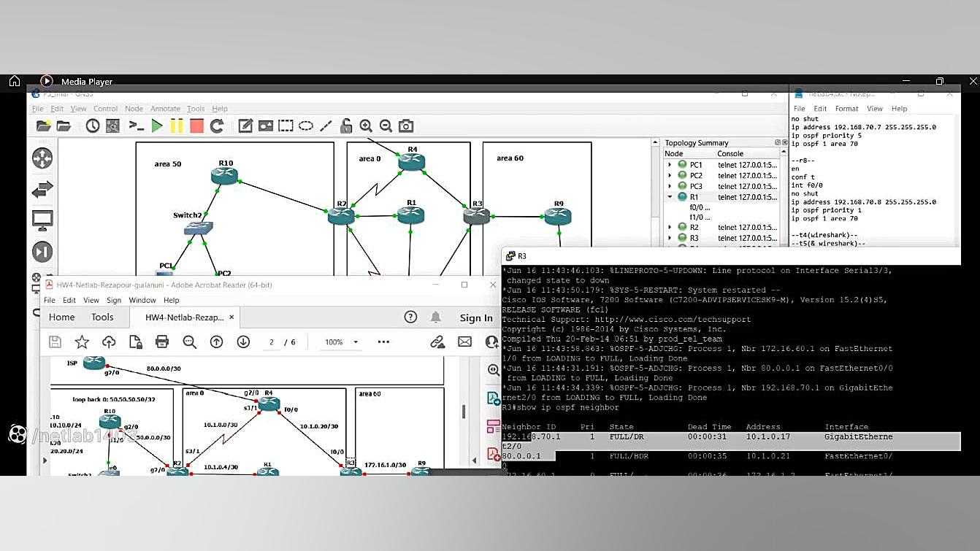
Task: Close the HW4-Netlab-Rezap document tab
Action: coord(232,317)
